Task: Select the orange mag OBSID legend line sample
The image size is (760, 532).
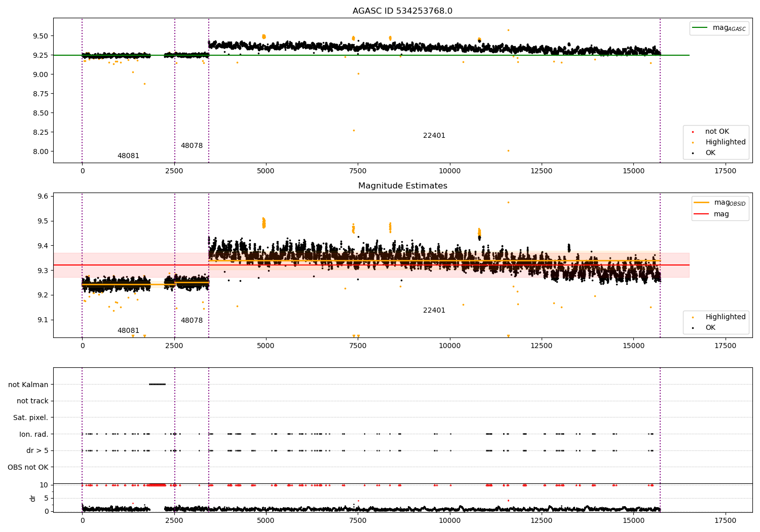Action: (702, 203)
